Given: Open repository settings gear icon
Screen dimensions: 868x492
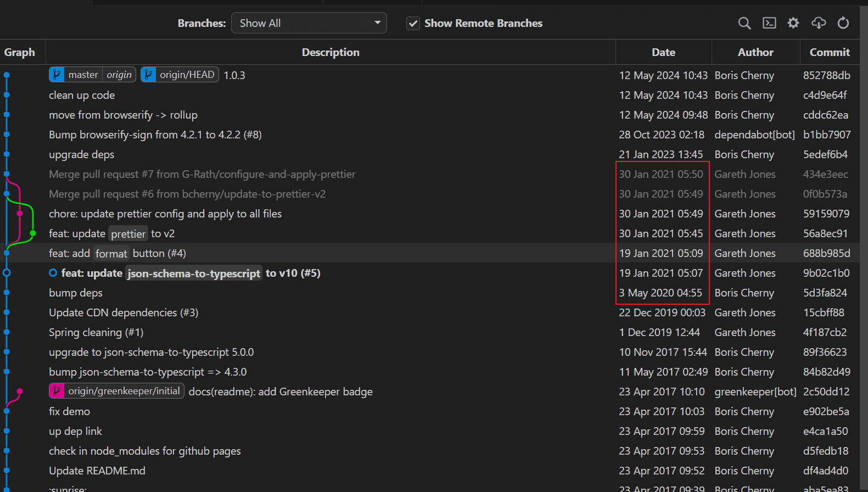Looking at the screenshot, I should 793,23.
